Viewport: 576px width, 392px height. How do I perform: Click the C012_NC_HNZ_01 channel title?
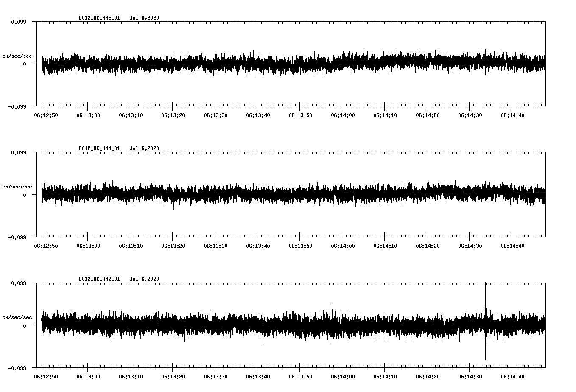click(x=99, y=279)
